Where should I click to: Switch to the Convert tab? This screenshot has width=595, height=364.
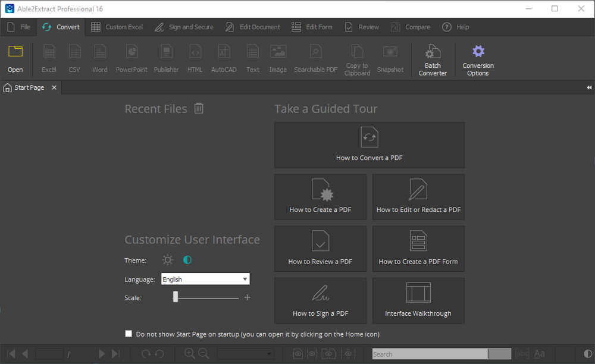click(x=61, y=27)
